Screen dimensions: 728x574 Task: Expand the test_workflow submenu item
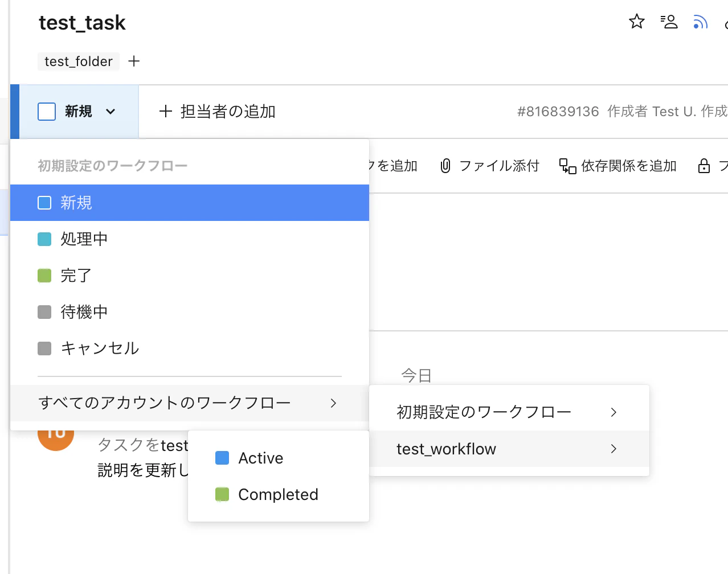509,449
